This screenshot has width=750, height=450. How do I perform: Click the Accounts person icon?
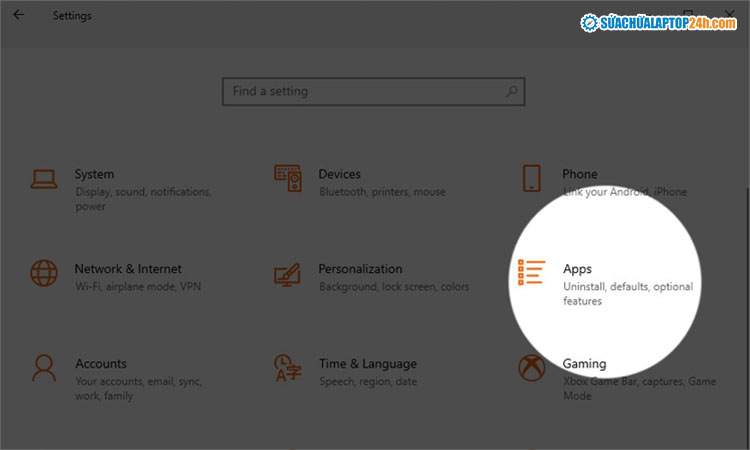point(44,368)
